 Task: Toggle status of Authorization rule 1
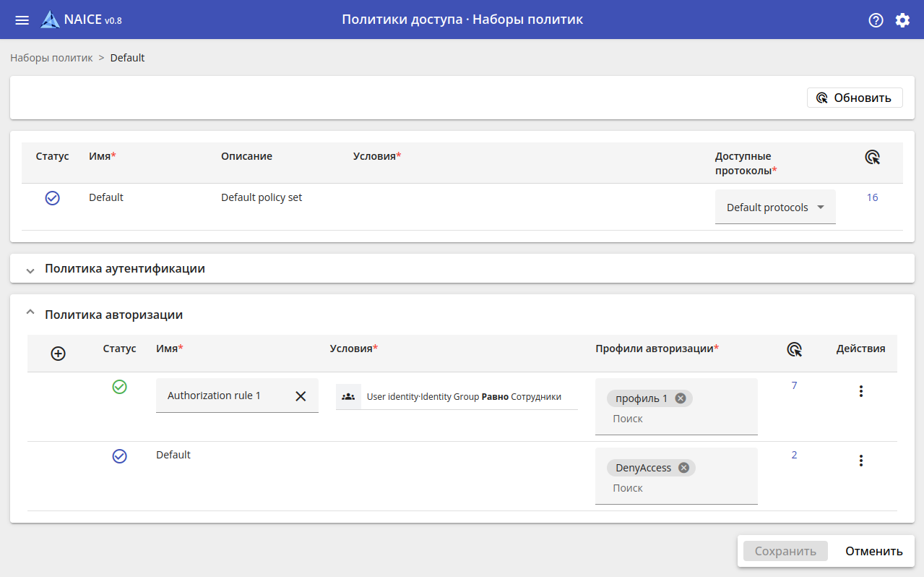coord(120,387)
